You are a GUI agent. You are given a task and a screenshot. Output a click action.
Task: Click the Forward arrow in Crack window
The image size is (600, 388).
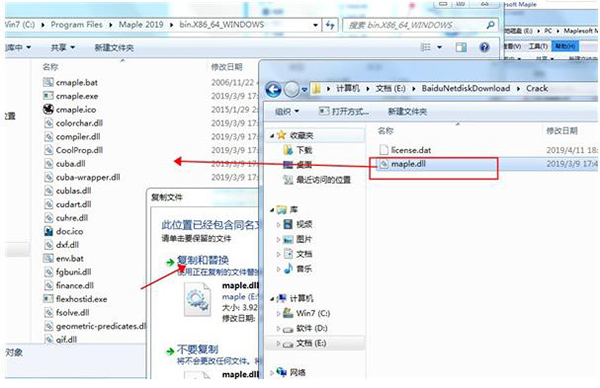(292, 90)
